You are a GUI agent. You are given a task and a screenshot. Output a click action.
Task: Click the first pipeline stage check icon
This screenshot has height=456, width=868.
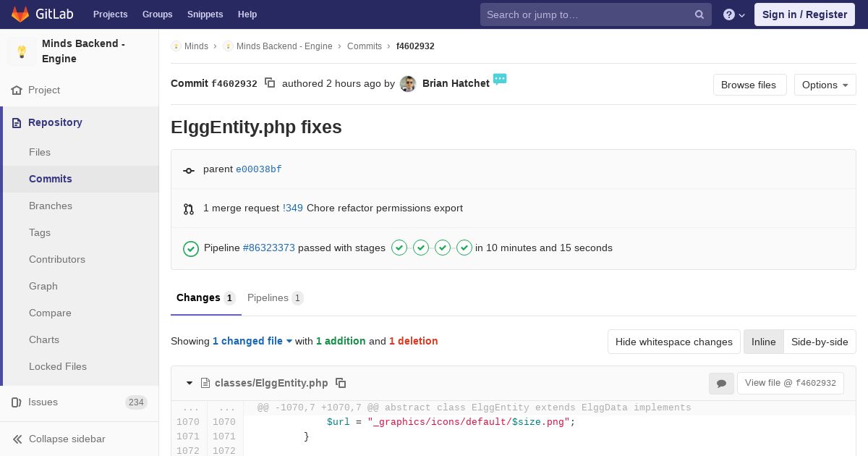(x=399, y=248)
